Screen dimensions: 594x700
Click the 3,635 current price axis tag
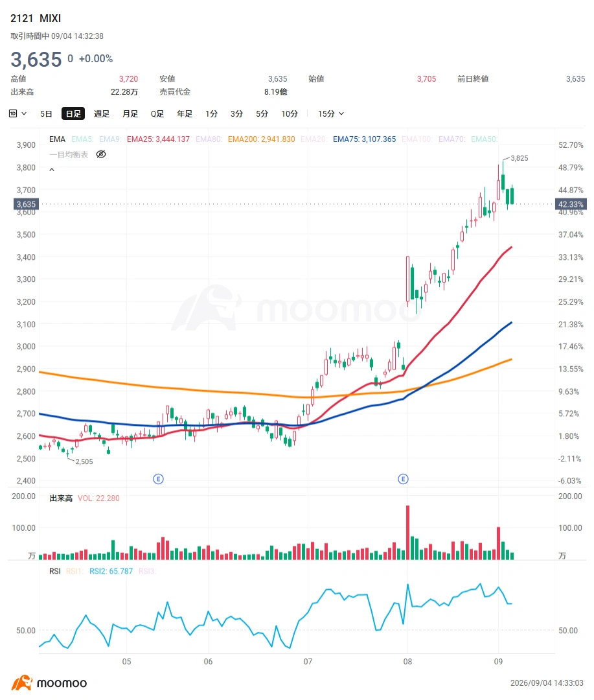(x=26, y=204)
